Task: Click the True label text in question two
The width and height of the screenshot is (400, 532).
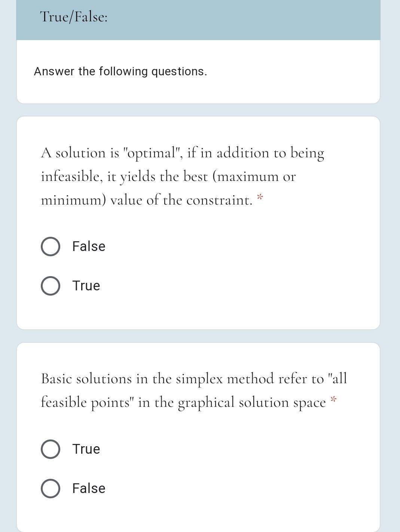Action: [x=86, y=449]
